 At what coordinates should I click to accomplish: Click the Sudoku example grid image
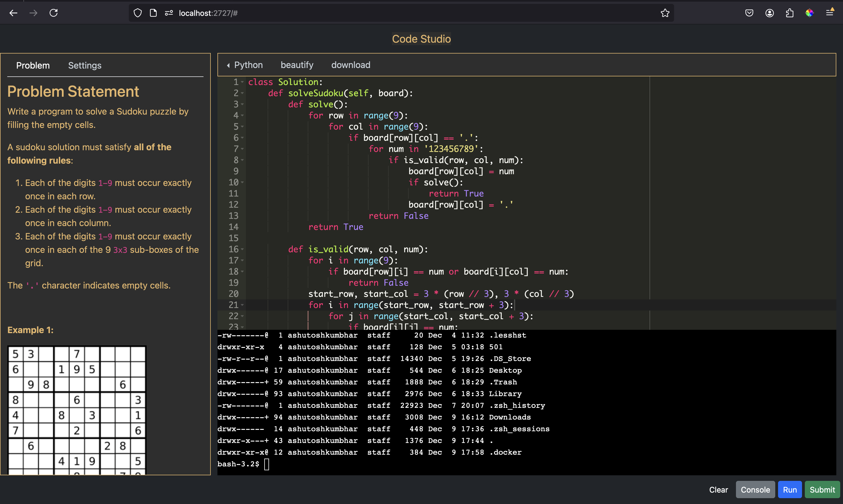pos(77,410)
